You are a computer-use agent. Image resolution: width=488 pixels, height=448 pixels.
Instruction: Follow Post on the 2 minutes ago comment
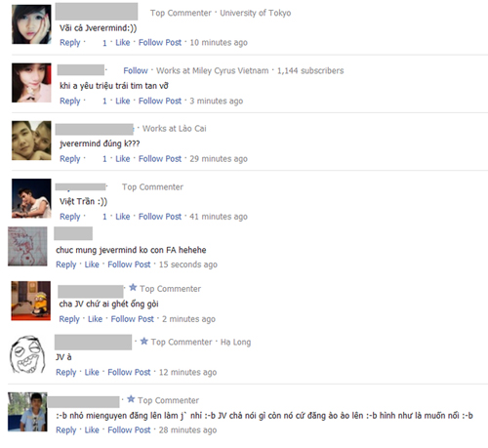pos(133,319)
